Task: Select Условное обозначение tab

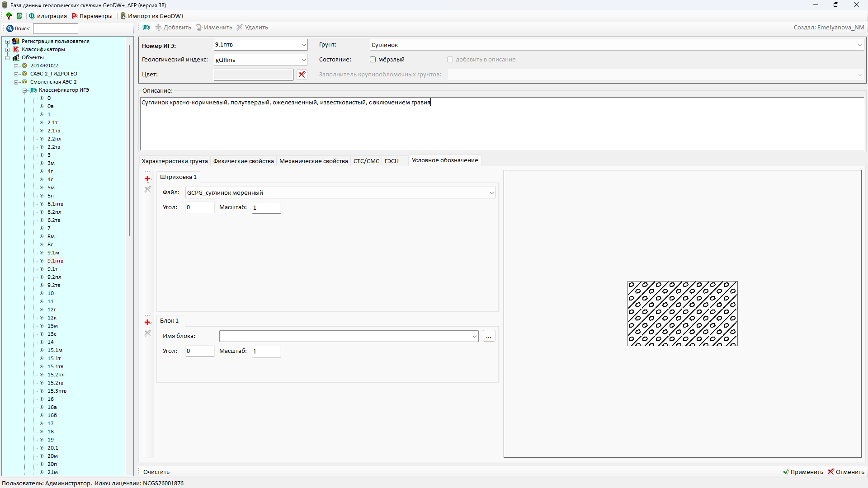Action: click(445, 160)
